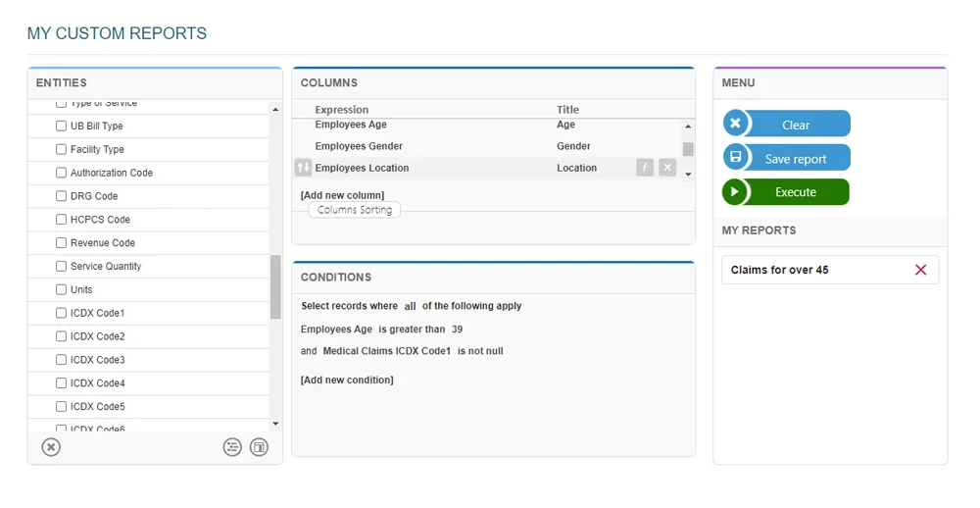Screen dimensions: 980x508
Task: Click the panel layout icon under entities
Action: click(259, 447)
